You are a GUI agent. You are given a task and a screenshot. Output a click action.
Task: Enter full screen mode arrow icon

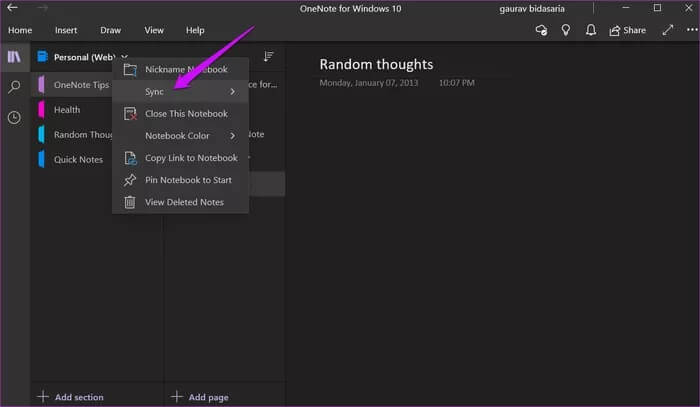668,30
